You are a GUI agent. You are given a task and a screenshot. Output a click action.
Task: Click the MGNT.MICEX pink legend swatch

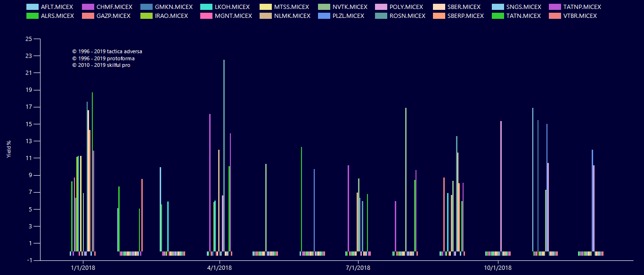tap(206, 16)
